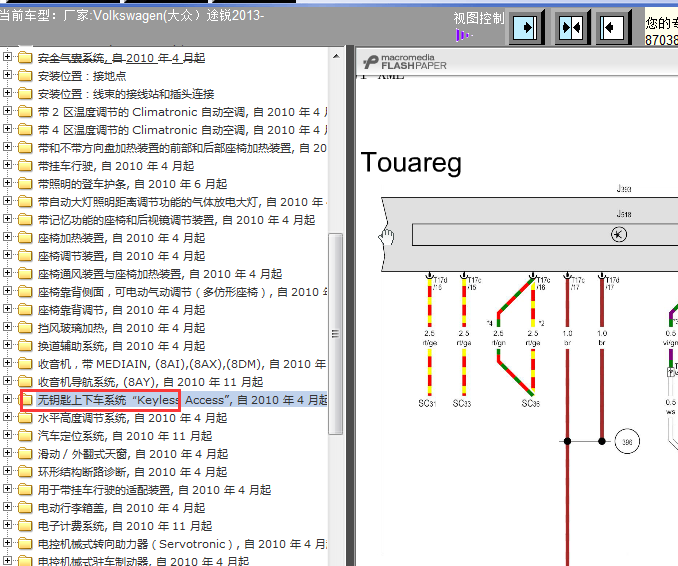Screen dimensions: 678x566
Task: Click the tree panel vertical scrollbar thumb
Action: (335, 334)
